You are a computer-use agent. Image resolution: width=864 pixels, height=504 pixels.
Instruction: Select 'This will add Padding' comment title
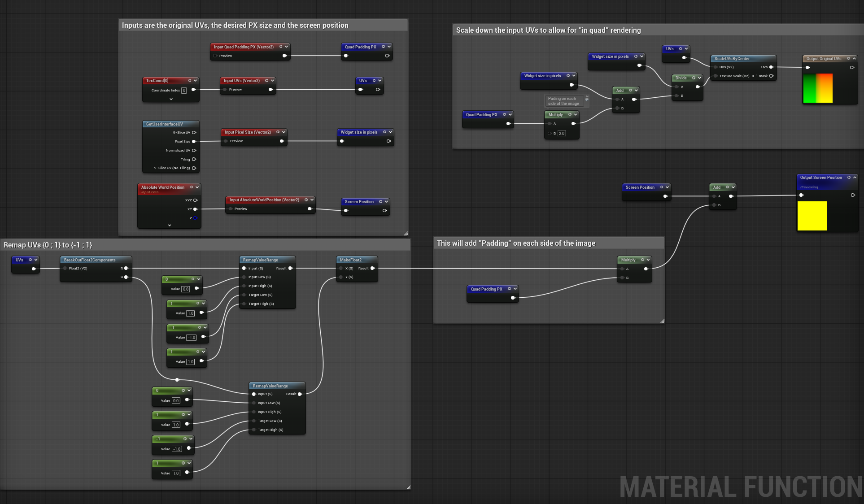[516, 243]
